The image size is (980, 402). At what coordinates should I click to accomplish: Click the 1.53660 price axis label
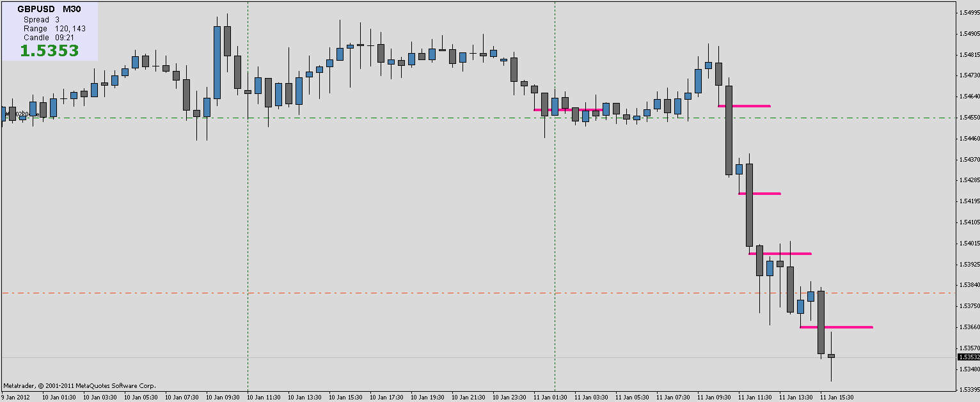(968, 327)
